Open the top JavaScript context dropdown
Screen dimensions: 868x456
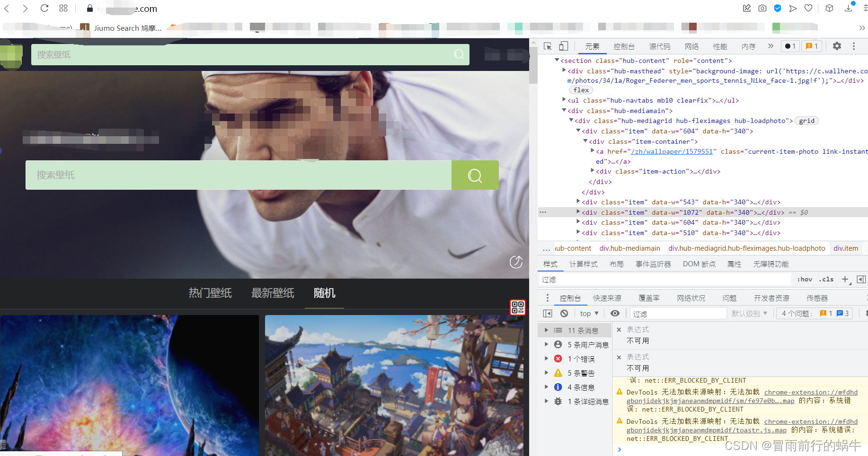(x=589, y=313)
